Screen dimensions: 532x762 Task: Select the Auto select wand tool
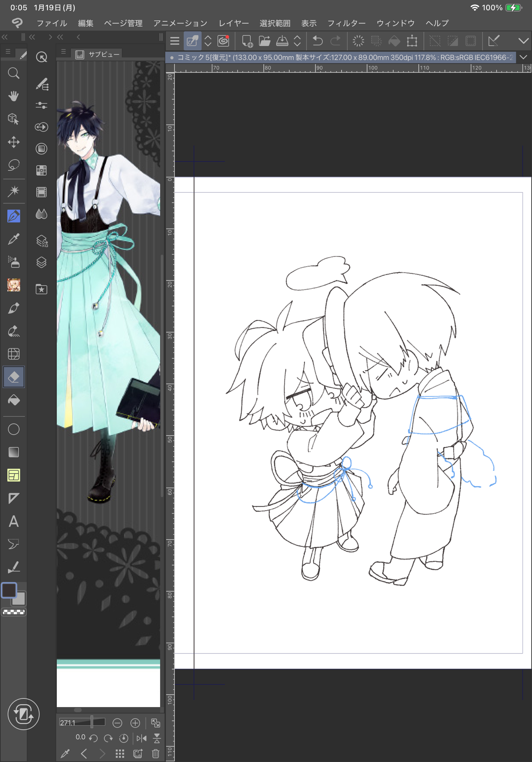click(14, 191)
